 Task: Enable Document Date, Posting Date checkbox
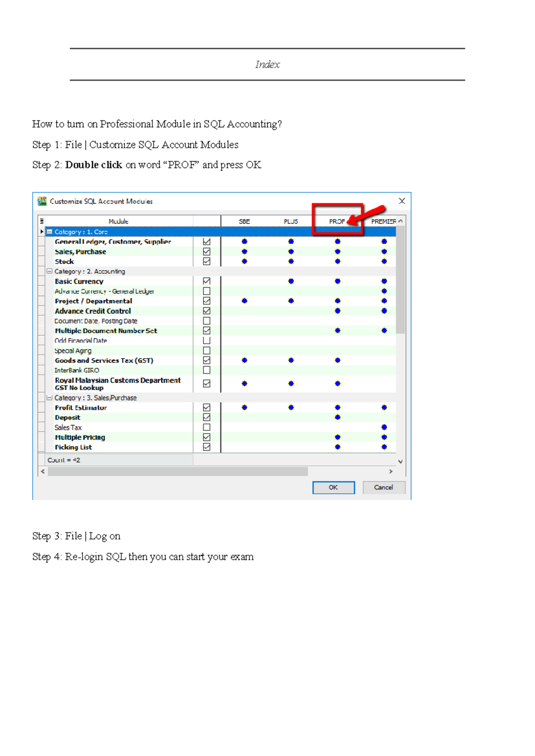(206, 320)
